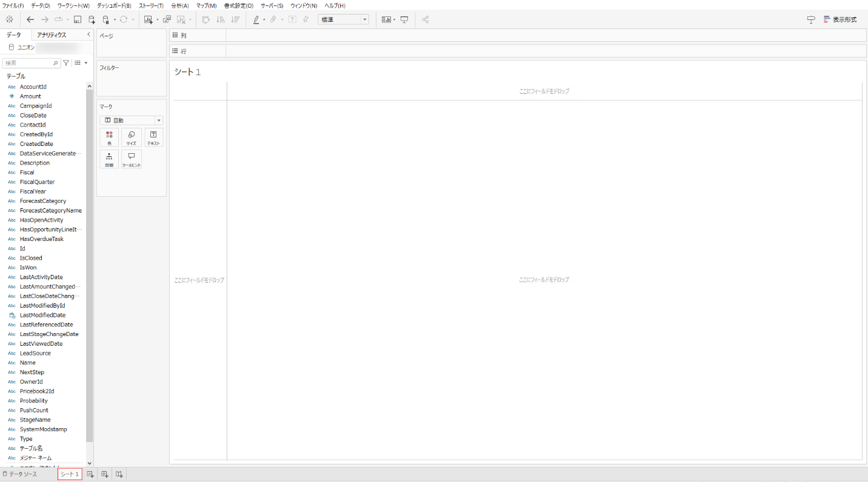Add a new worksheet tab icon
The image size is (868, 482).
[90, 474]
